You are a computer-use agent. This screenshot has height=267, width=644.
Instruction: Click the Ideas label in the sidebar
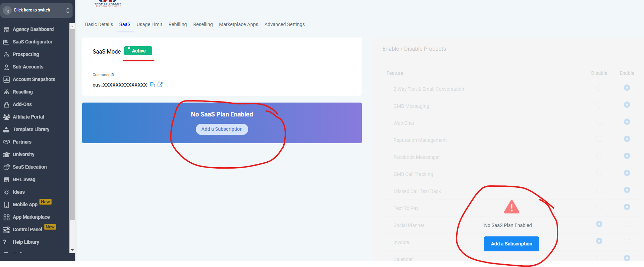coord(19,192)
